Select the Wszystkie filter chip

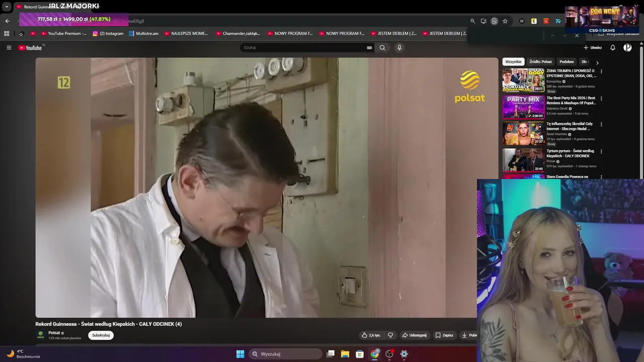[x=513, y=62]
